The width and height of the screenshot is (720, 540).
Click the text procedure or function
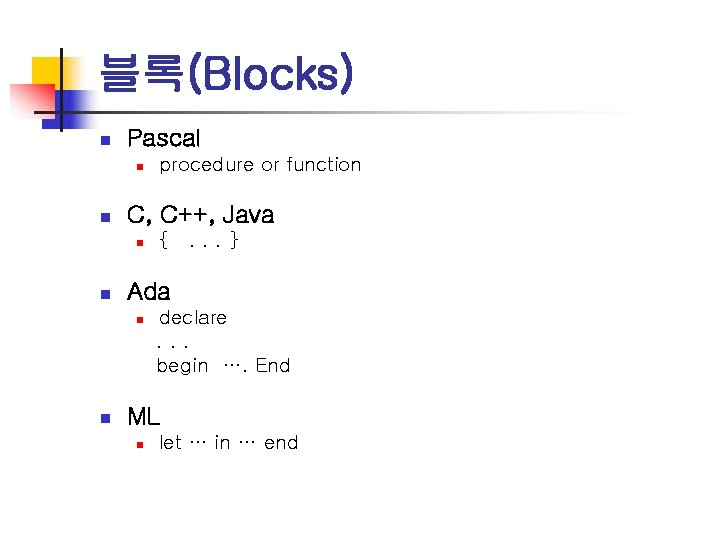(x=260, y=165)
